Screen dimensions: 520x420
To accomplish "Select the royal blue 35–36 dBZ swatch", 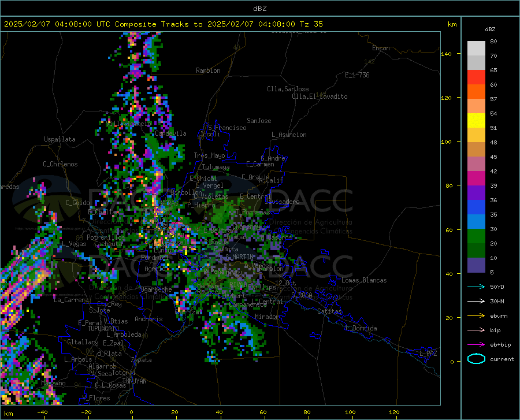I will 476,207.
